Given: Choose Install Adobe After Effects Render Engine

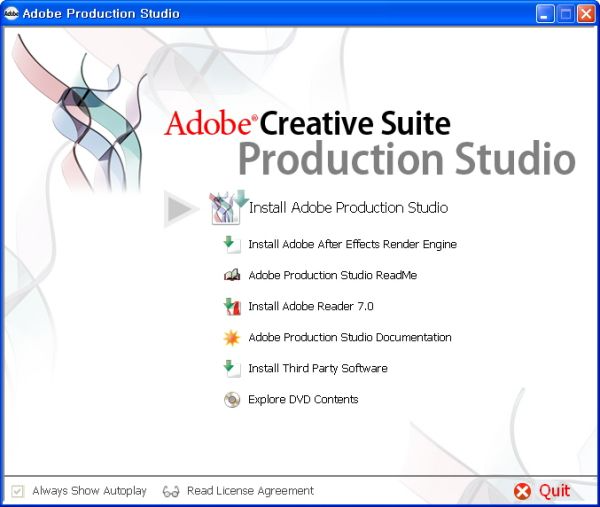Looking at the screenshot, I should pyautogui.click(x=352, y=245).
